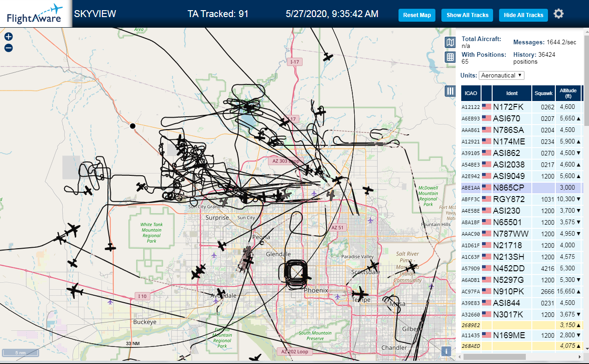Select yellow row with ICAO 2689E2
589x364 pixels.
pos(521,325)
